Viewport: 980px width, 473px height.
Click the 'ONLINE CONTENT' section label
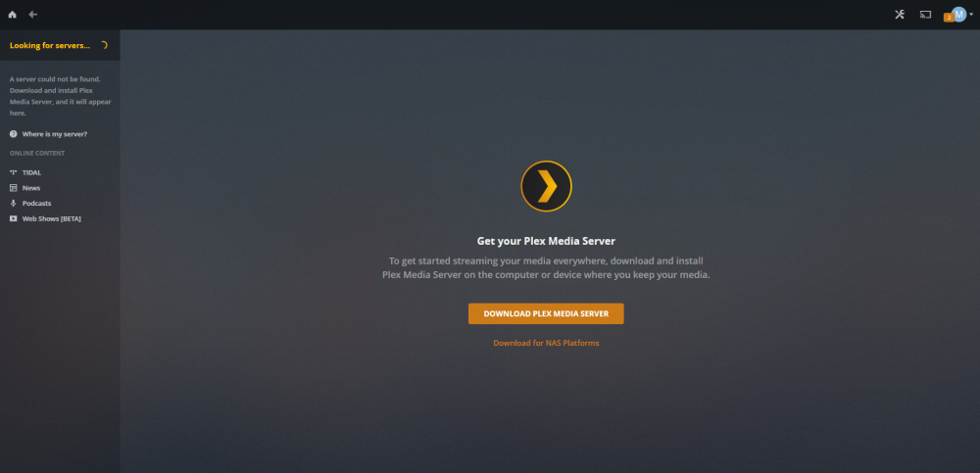point(37,153)
